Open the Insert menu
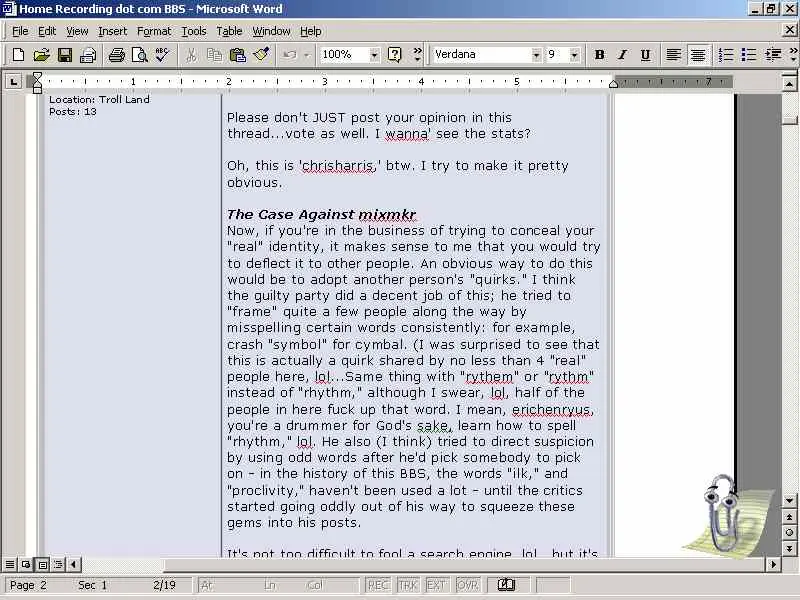Image resolution: width=800 pixels, height=600 pixels. 113,31
